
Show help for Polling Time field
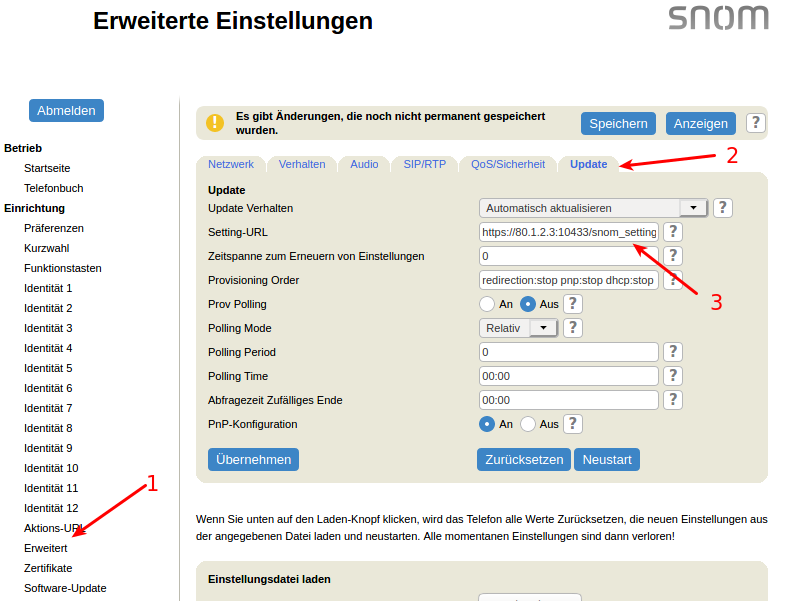(x=673, y=376)
